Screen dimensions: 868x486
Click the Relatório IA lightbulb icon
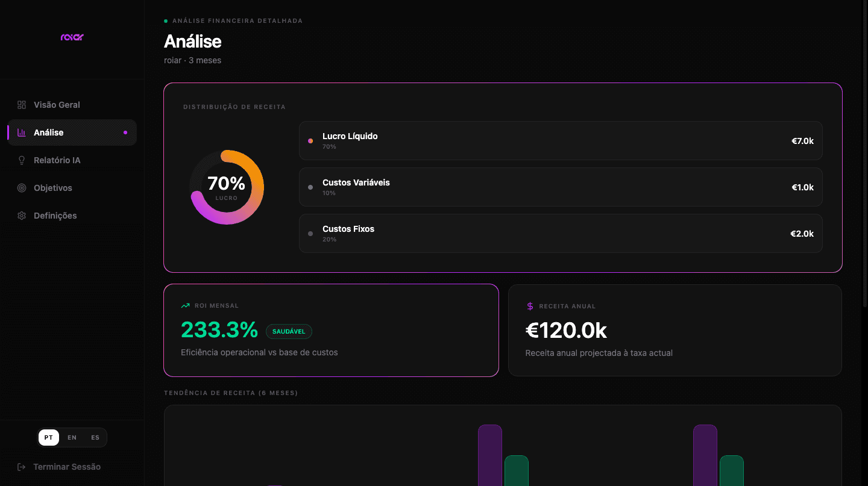point(22,160)
